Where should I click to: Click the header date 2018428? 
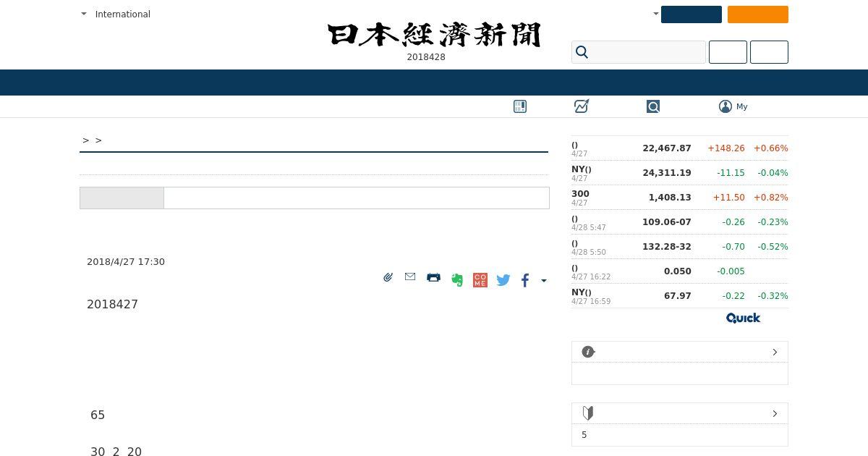[426, 57]
